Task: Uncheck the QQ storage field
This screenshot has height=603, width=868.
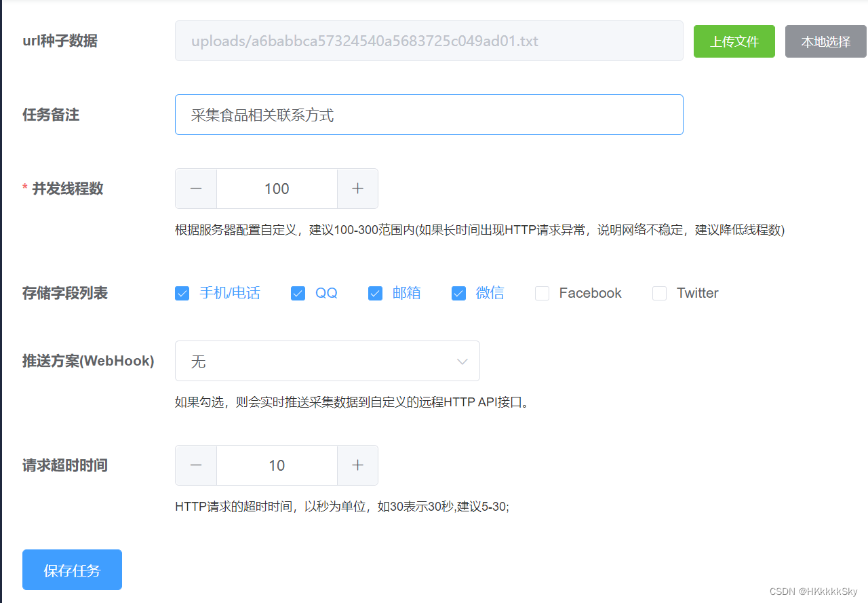Action: click(x=298, y=293)
